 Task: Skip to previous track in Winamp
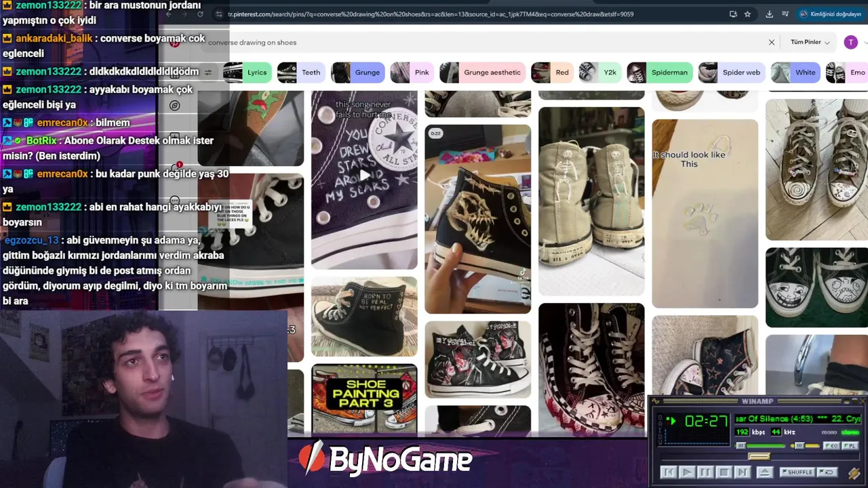(668, 472)
